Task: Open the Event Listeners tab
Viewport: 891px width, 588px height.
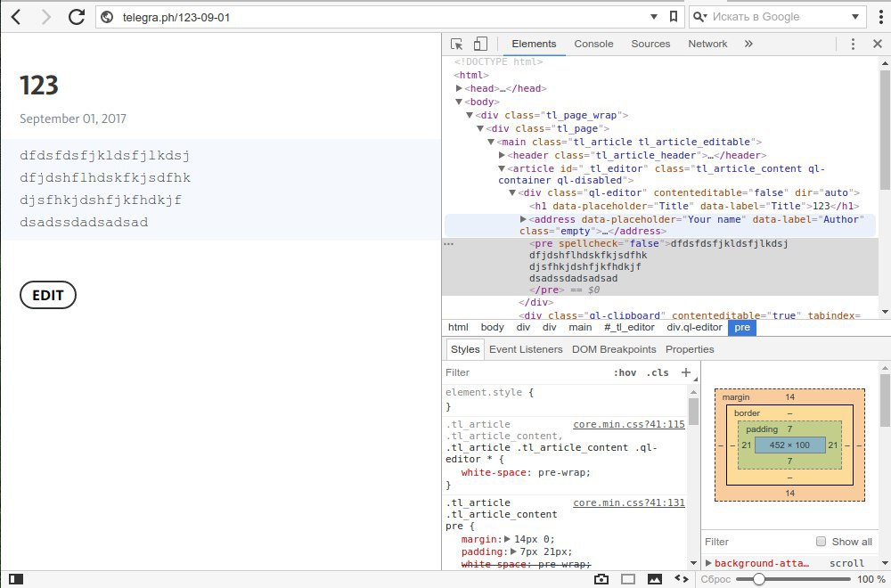Action: click(x=526, y=349)
